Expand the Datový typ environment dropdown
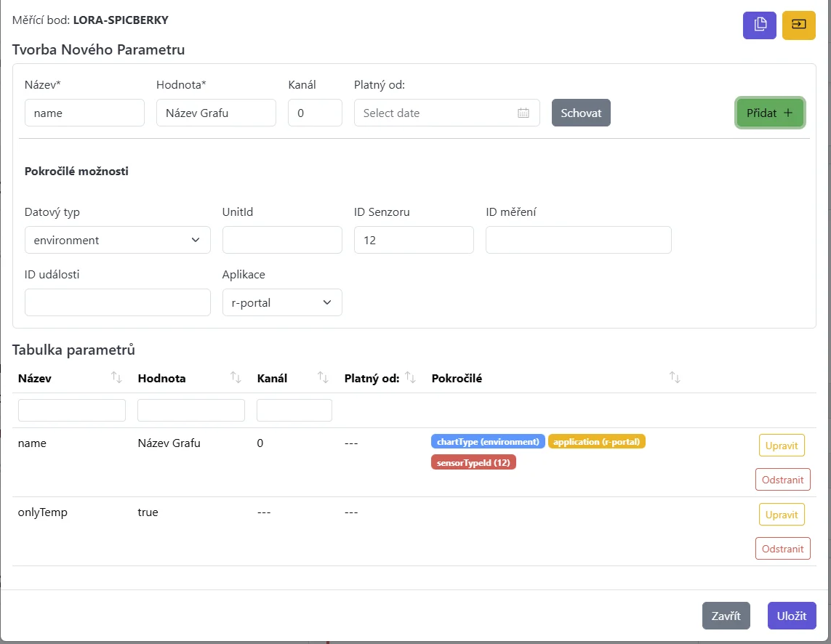 pyautogui.click(x=117, y=240)
